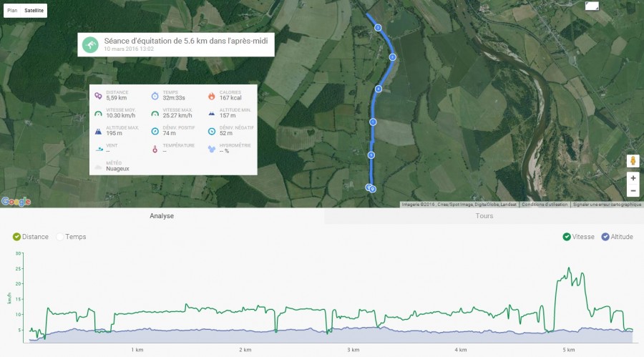644x357 pixels.
Task: Click the fullscreen map toggle icon
Action: [x=592, y=6]
